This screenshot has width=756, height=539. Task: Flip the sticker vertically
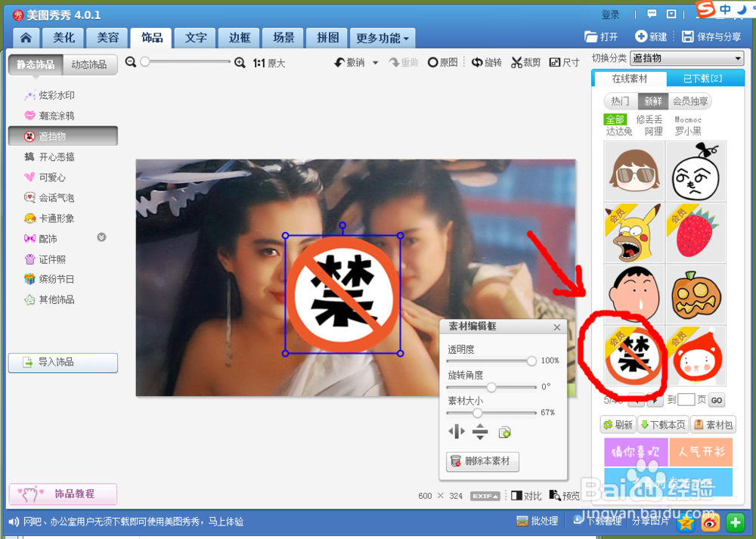[480, 432]
